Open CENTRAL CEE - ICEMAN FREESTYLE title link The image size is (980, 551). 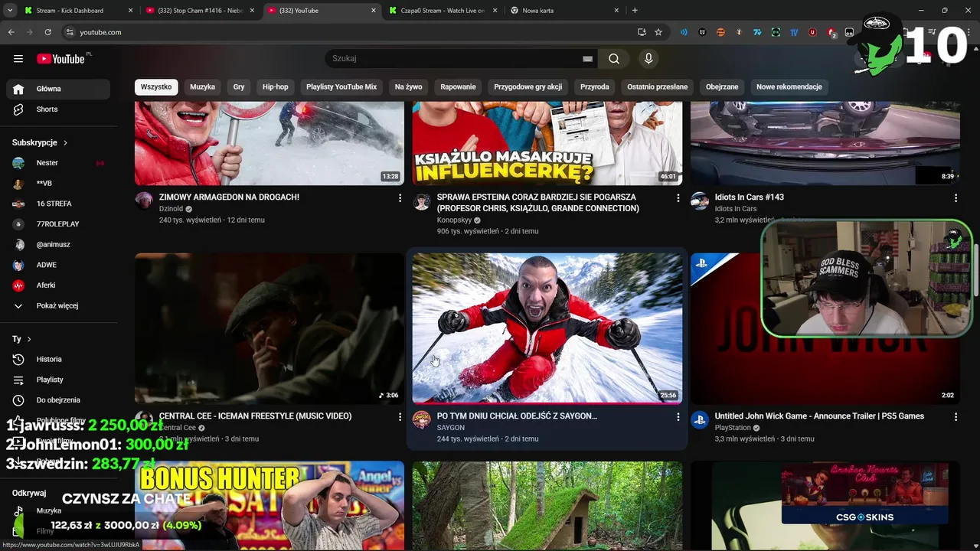256,416
